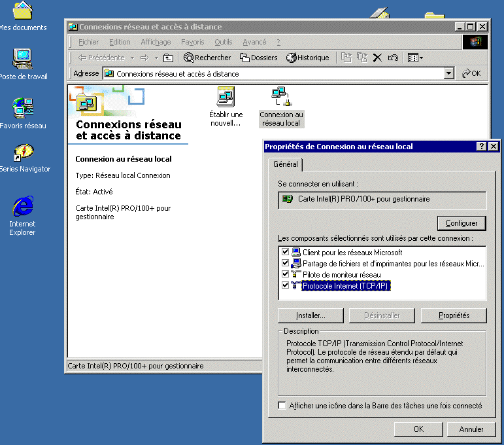Select the Connexion au réseau local icon

281,107
